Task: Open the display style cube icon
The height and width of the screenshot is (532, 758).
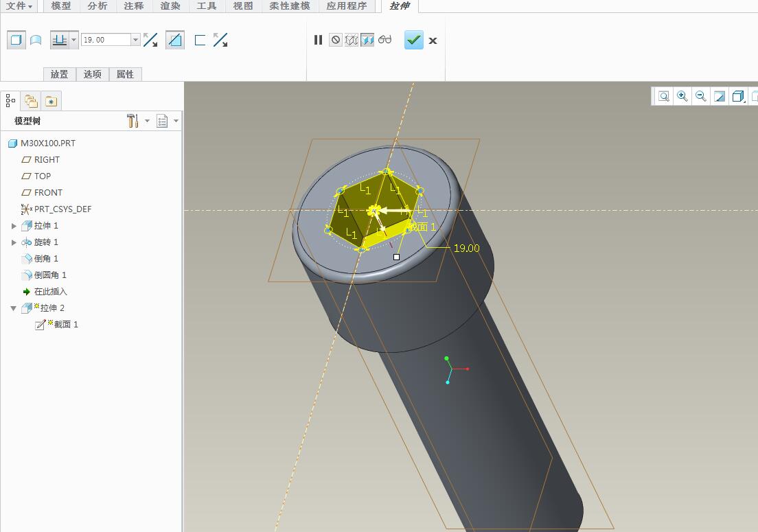Action: [737, 96]
